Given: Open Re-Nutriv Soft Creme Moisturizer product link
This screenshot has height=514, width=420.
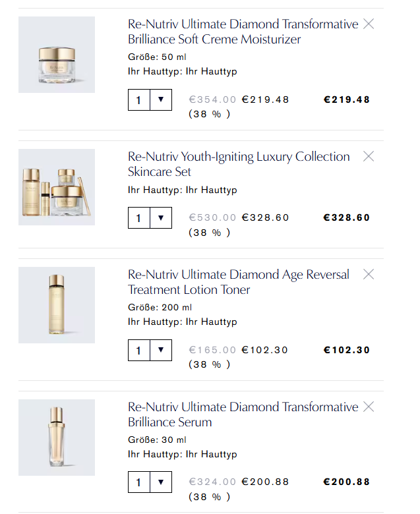Looking at the screenshot, I should coord(243,32).
